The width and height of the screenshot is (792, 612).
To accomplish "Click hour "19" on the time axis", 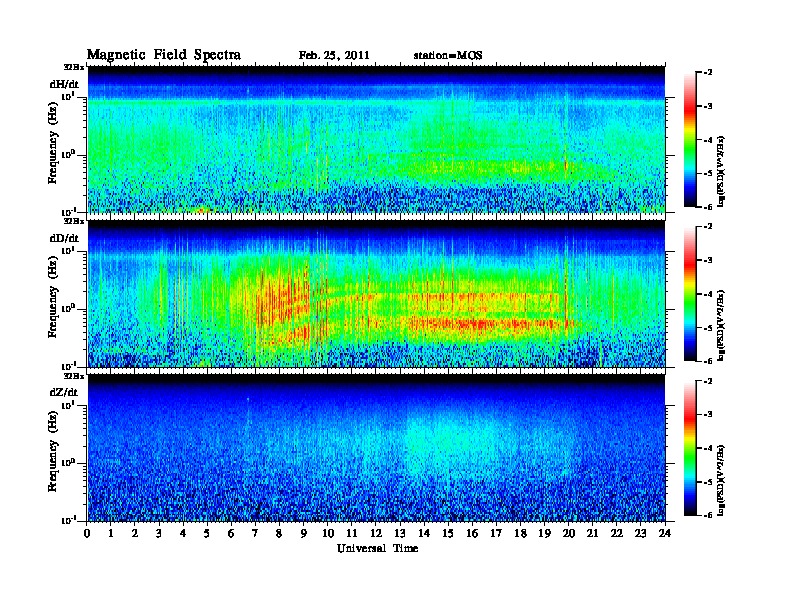I will [x=544, y=533].
